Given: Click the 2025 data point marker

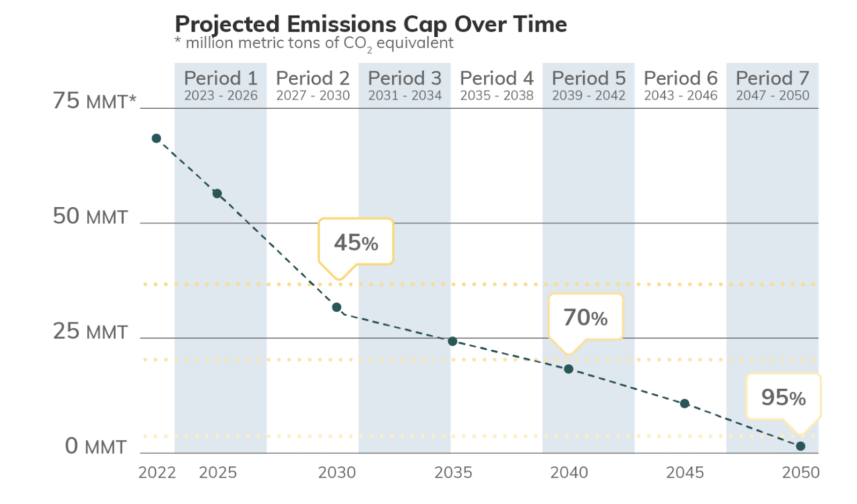Looking at the screenshot, I should (x=217, y=194).
